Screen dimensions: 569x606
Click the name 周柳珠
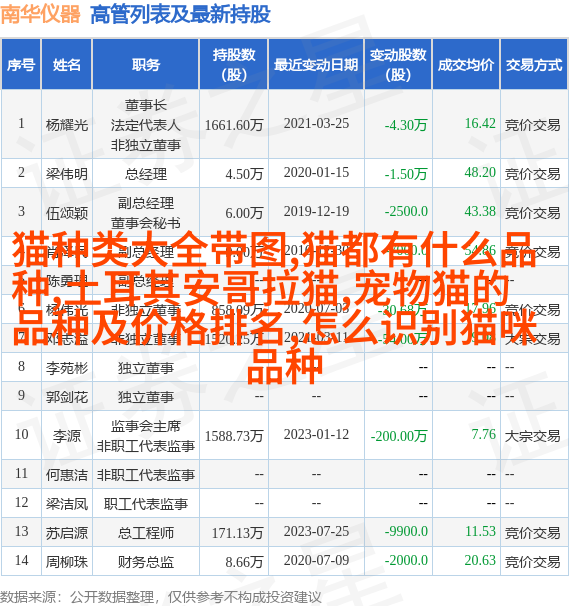[x=67, y=562]
